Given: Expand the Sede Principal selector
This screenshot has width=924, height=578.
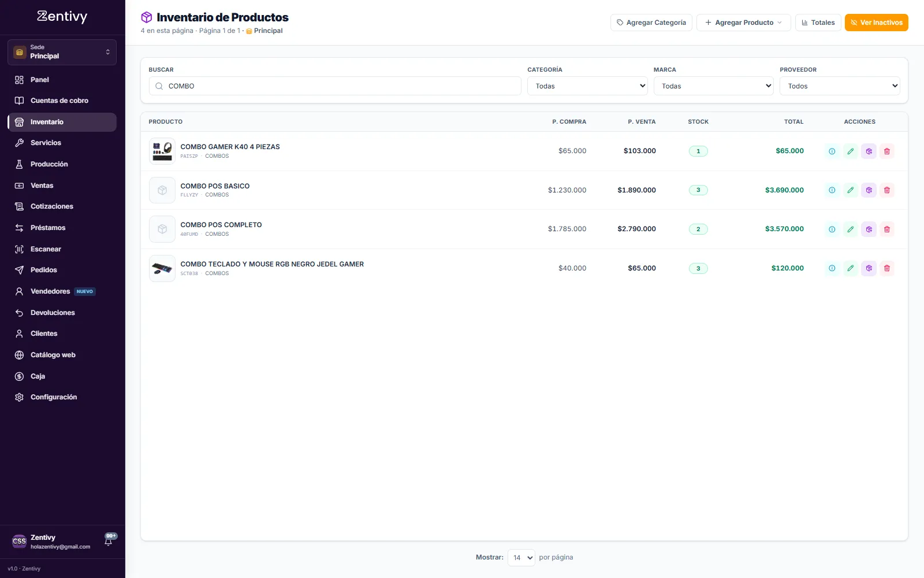Looking at the screenshot, I should [x=62, y=52].
